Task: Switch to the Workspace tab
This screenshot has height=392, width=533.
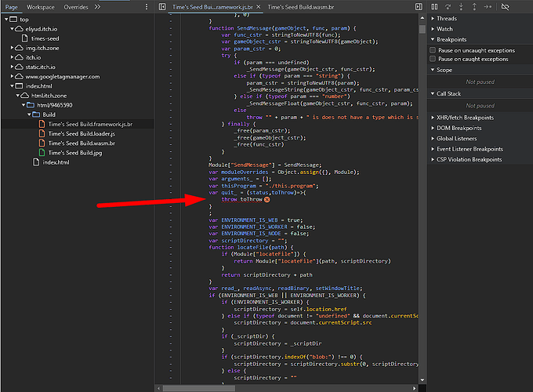Action: 40,6
